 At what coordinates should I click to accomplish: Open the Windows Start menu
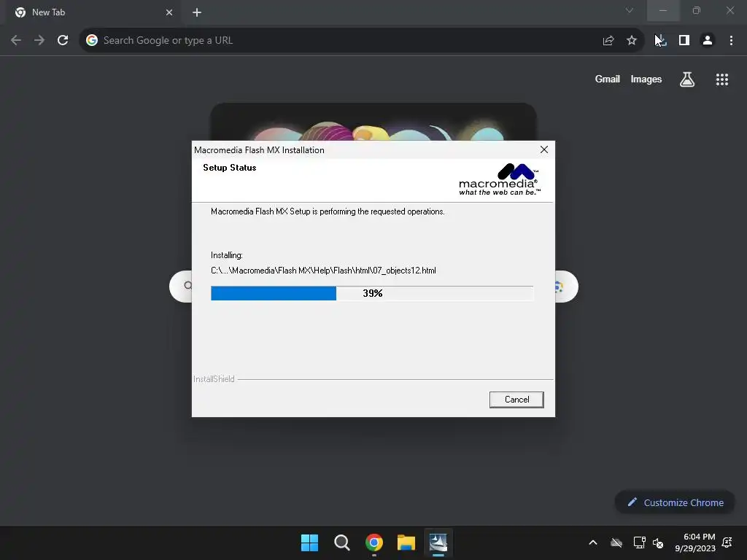click(x=309, y=542)
